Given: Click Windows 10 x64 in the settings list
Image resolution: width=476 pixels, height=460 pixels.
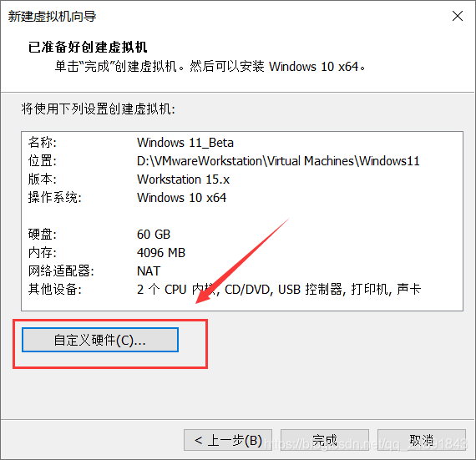Looking at the screenshot, I should pos(181,198).
